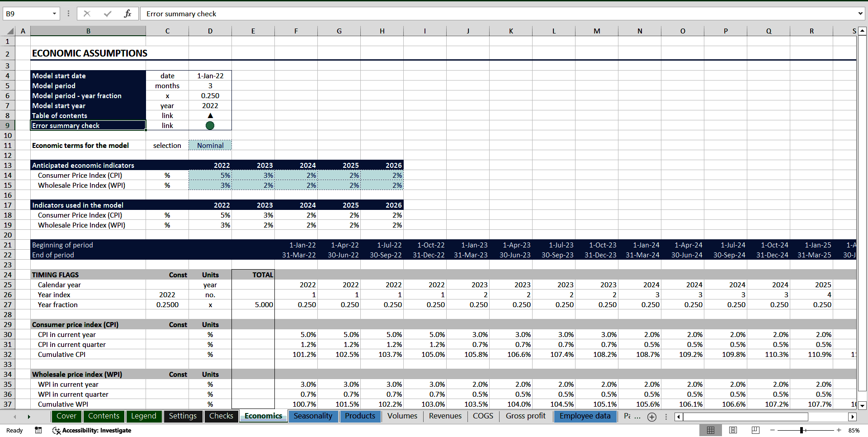Open the Checks sheet tab

pos(221,416)
